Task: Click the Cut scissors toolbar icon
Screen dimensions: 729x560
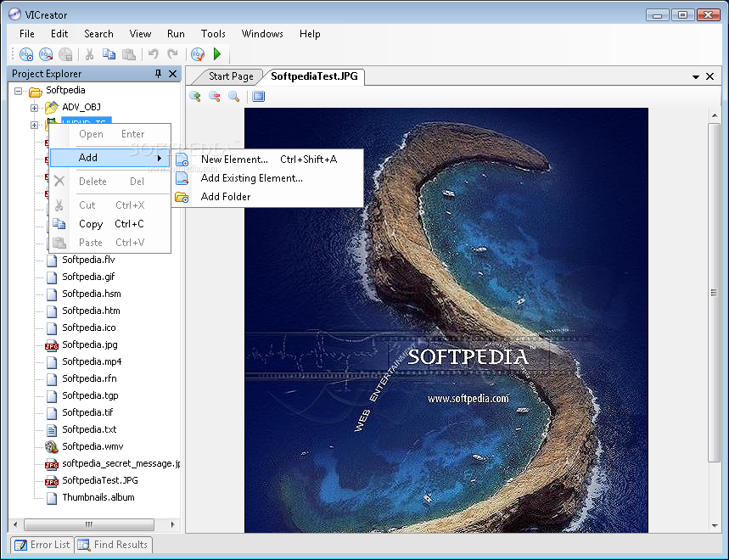Action: pyautogui.click(x=89, y=54)
